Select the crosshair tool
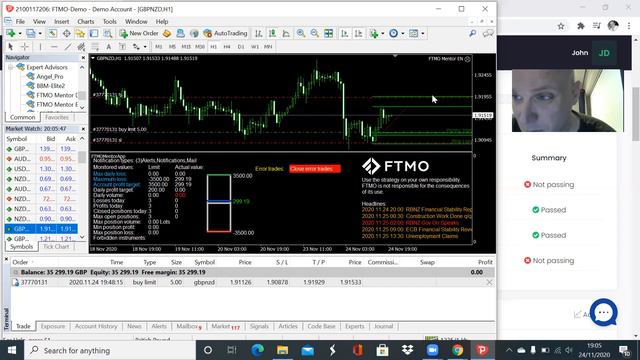This screenshot has height=360, width=640. 24,47
